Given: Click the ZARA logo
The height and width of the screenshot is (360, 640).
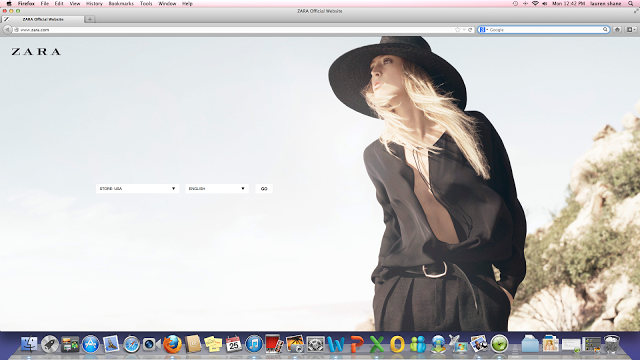Looking at the screenshot, I should pos(36,52).
